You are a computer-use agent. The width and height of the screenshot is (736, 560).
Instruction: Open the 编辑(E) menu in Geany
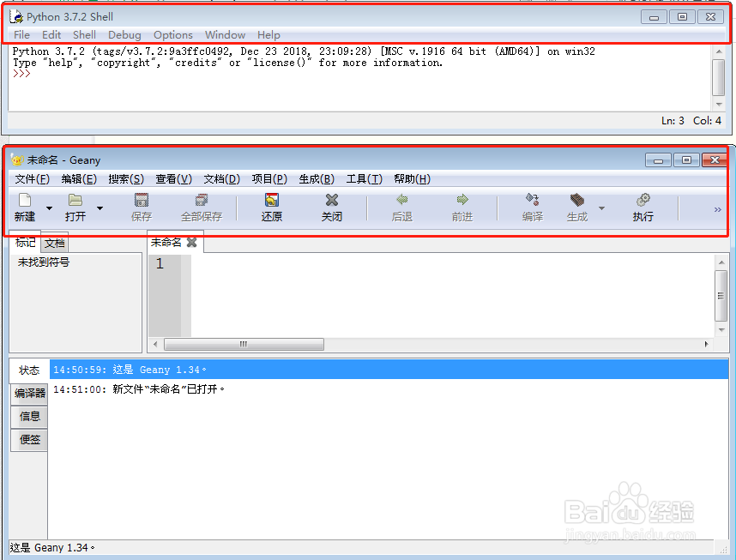(x=79, y=179)
